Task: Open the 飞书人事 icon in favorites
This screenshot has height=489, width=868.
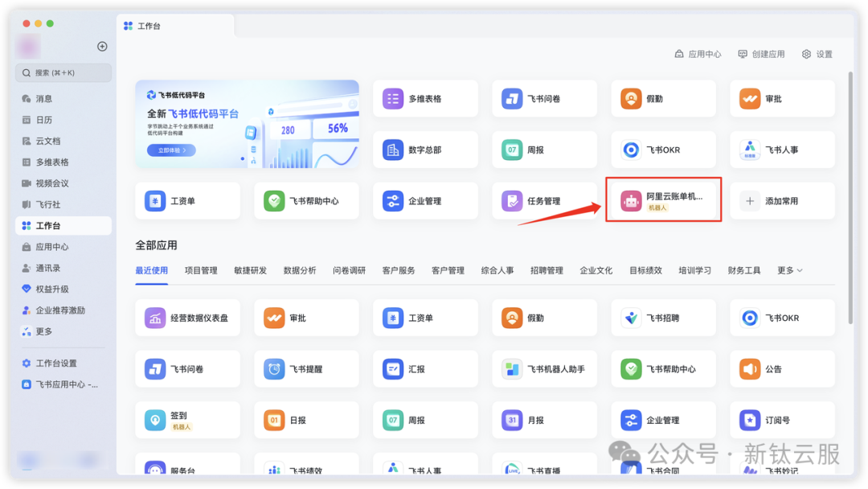Action: coord(750,150)
